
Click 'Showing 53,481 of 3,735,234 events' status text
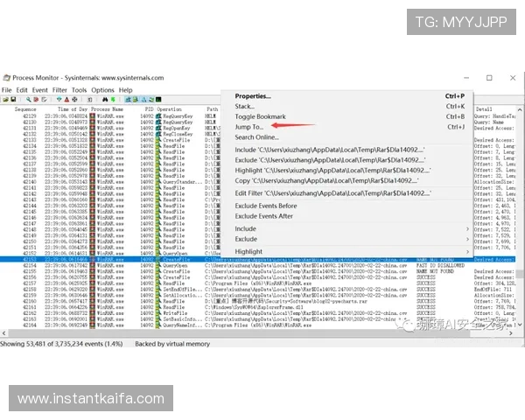coord(61,344)
